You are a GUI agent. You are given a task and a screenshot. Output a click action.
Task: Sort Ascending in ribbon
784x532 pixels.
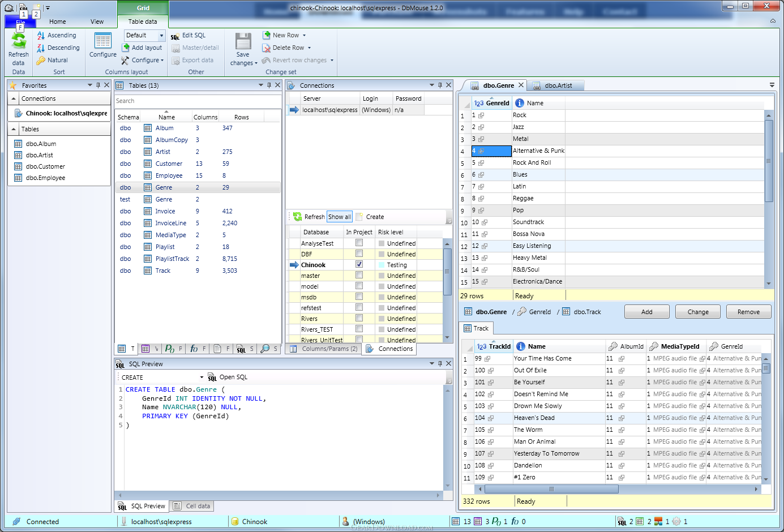click(57, 35)
